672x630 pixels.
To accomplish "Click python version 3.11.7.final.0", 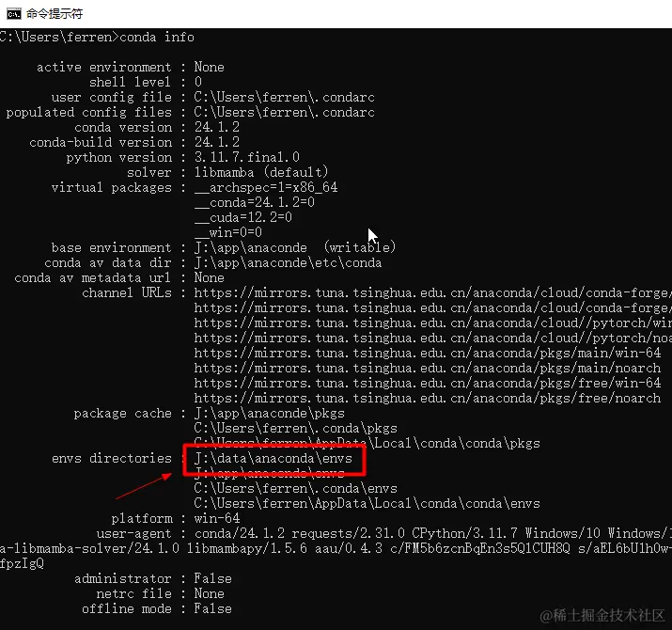I will click(x=247, y=157).
